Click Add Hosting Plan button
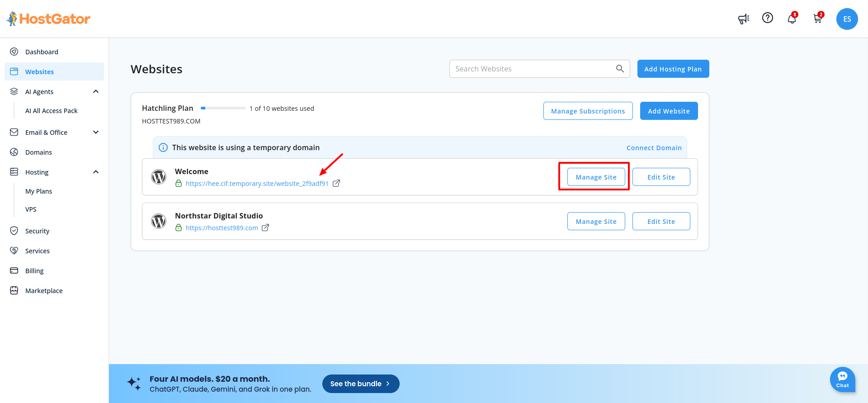868x403 pixels. pos(673,69)
